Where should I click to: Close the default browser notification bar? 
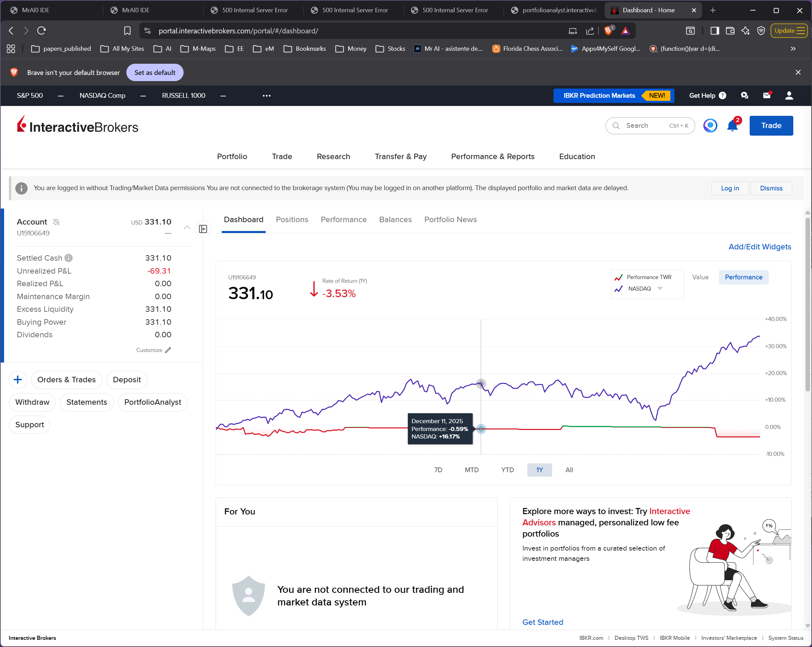tap(798, 72)
